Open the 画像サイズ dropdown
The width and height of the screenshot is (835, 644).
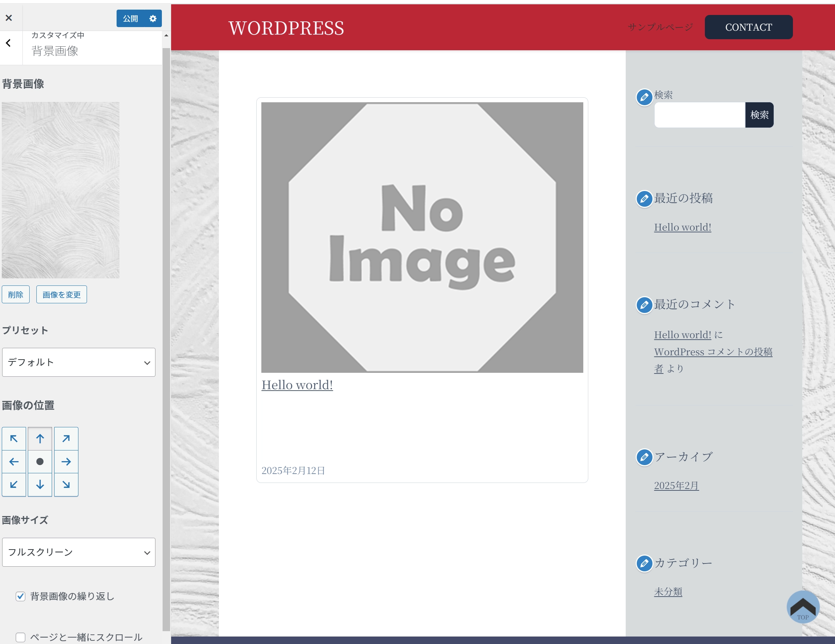[x=79, y=552]
